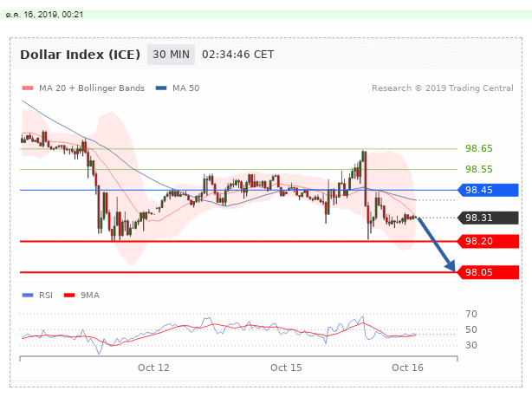Click the RSI 30 axis value
The width and height of the screenshot is (532, 397).
[x=471, y=345]
